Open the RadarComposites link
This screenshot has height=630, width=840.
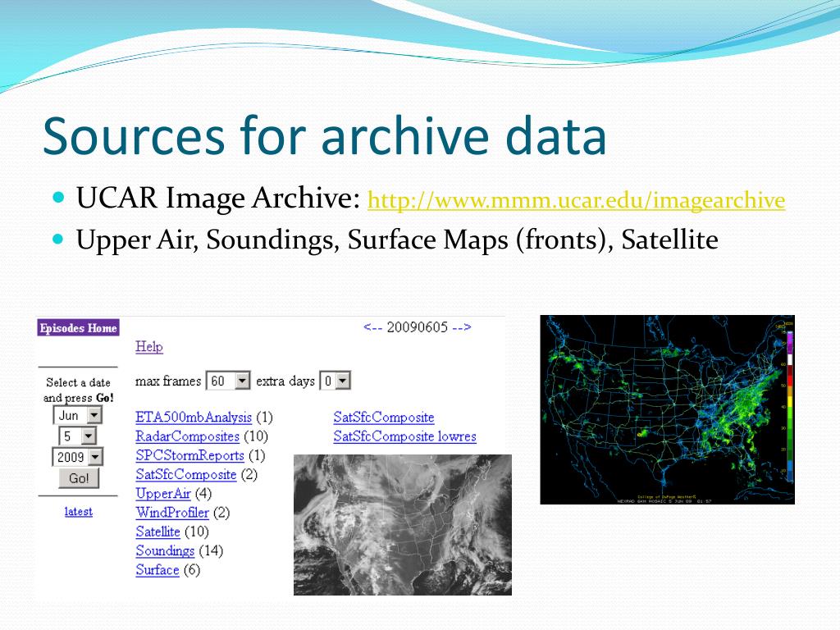pyautogui.click(x=188, y=436)
